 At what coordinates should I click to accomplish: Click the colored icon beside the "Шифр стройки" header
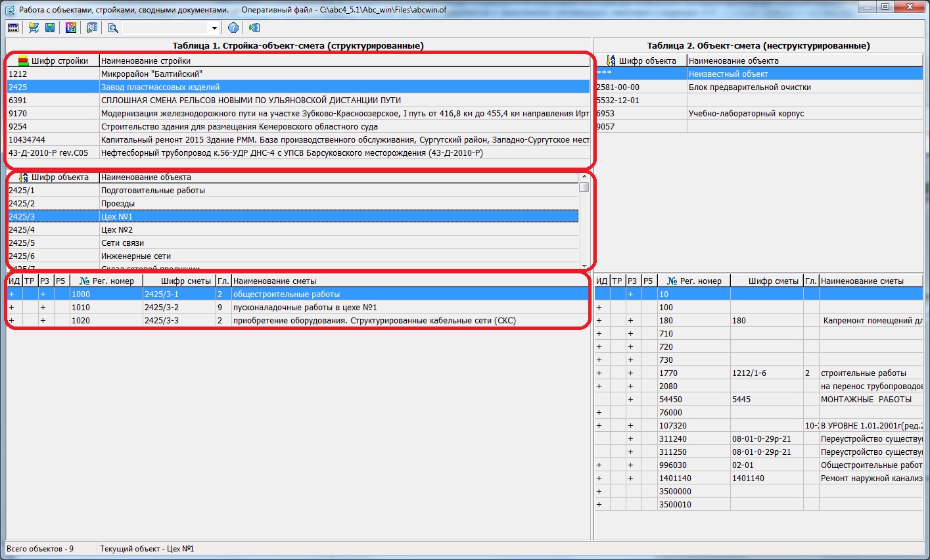coord(24,60)
